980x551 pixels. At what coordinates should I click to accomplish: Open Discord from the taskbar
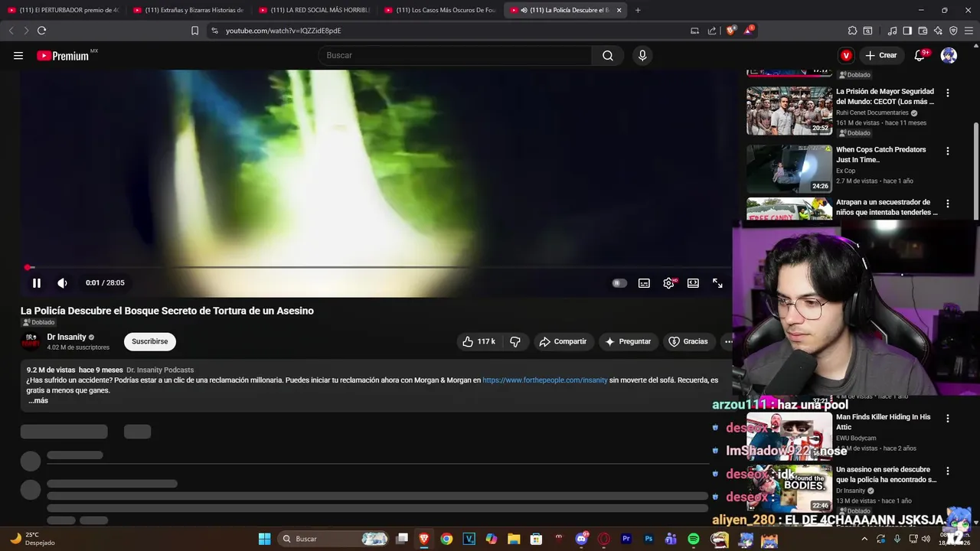click(581, 539)
